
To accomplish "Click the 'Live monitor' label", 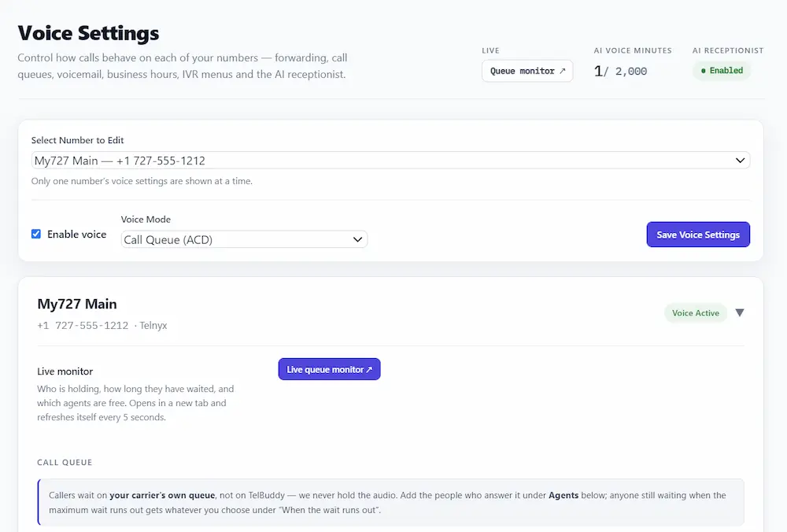I will pyautogui.click(x=65, y=371).
